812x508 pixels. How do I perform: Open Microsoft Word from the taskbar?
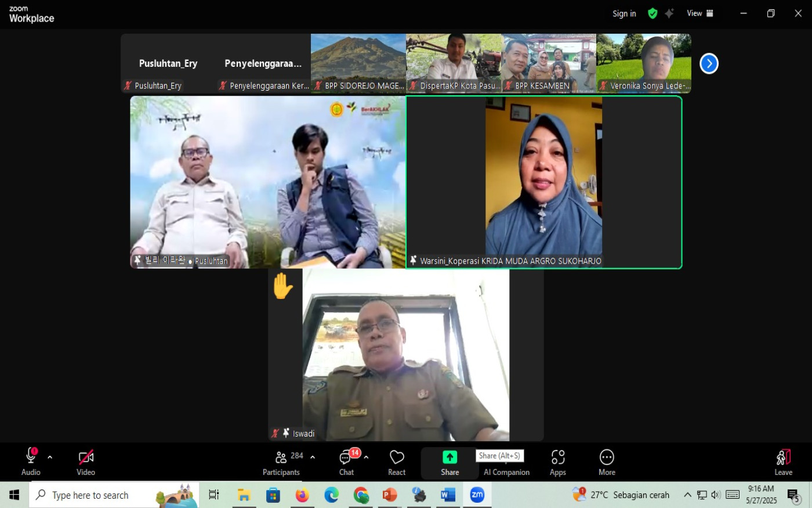pyautogui.click(x=448, y=495)
